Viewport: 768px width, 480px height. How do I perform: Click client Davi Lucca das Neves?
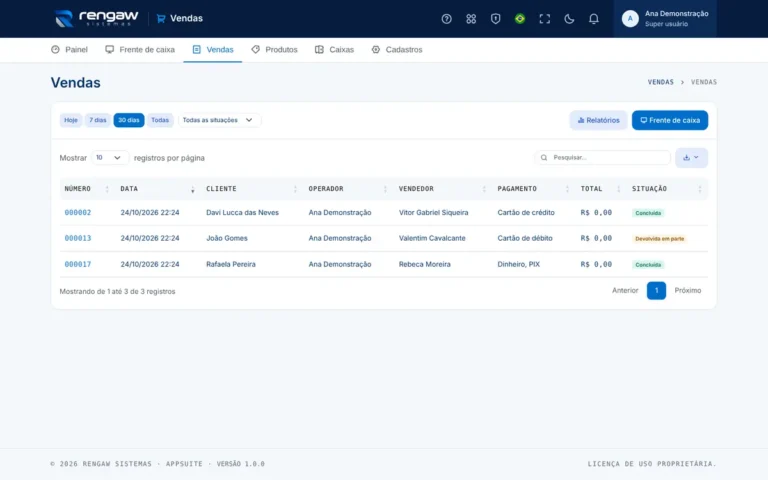point(242,213)
